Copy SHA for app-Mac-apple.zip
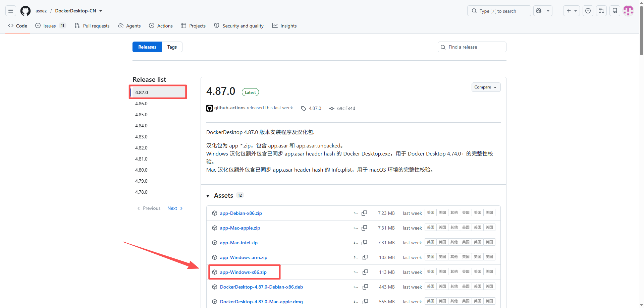644x308 pixels. tap(364, 228)
